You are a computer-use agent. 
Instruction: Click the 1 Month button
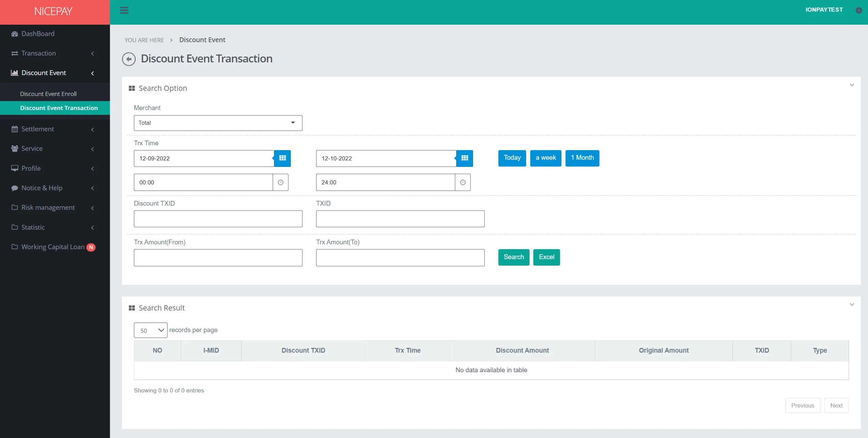pos(582,158)
